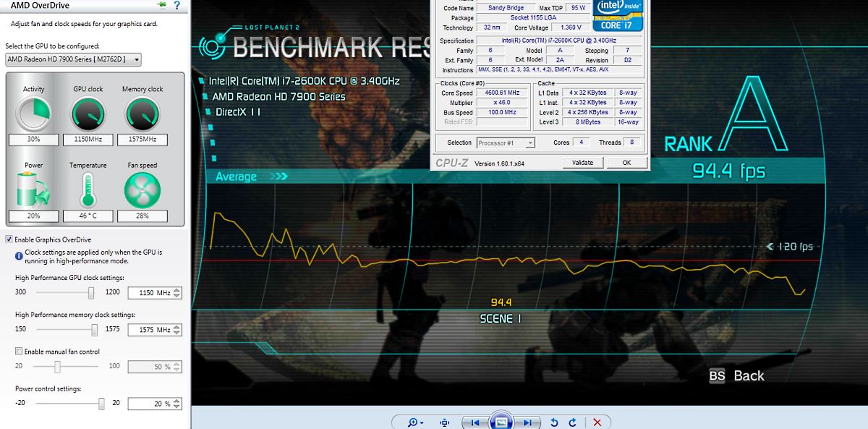The width and height of the screenshot is (868, 429).
Task: Go to next image in photo viewer
Action: click(x=527, y=422)
